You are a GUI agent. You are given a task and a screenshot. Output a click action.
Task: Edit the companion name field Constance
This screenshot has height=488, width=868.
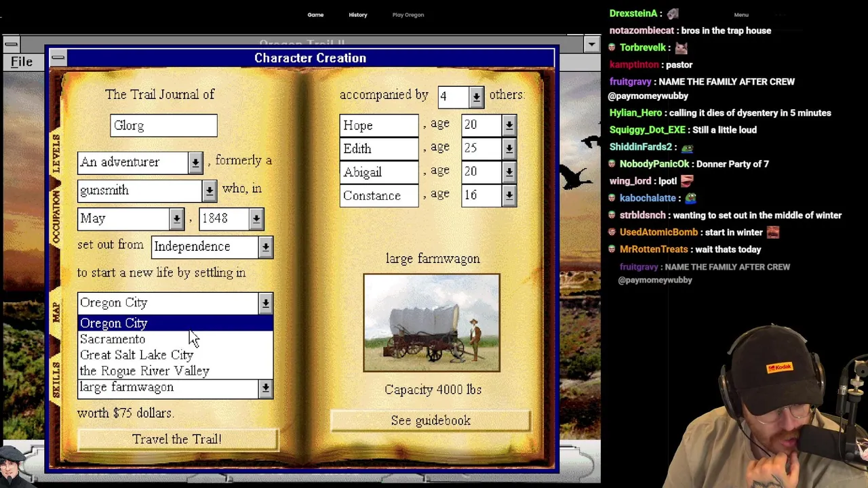tap(379, 196)
